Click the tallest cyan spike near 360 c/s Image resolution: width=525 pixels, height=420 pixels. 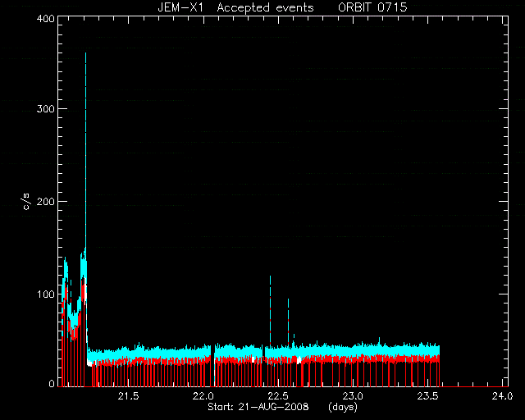click(x=85, y=151)
